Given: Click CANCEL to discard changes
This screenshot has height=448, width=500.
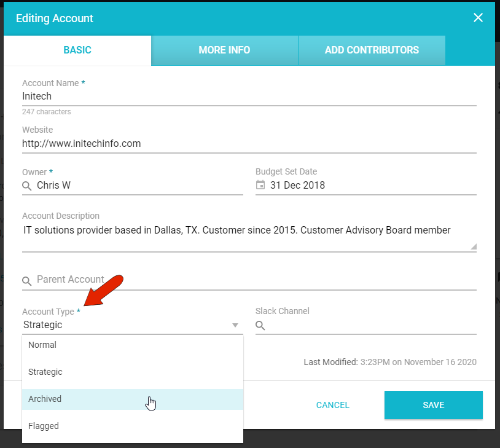Looking at the screenshot, I should pos(332,405).
